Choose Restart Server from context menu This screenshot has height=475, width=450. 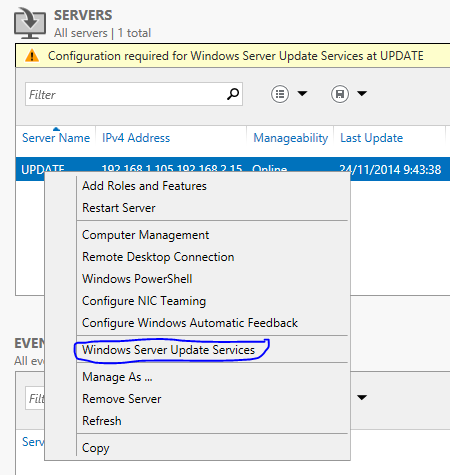coord(119,208)
